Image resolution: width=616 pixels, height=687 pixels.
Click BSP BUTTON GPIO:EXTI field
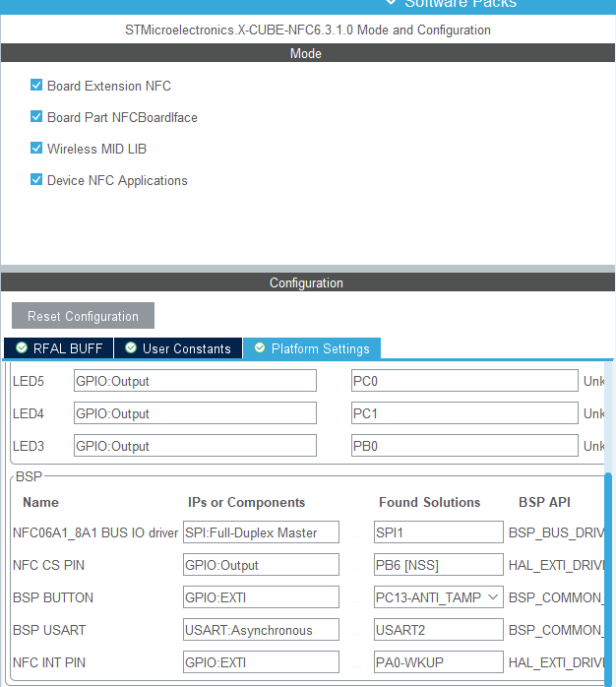coord(261,597)
